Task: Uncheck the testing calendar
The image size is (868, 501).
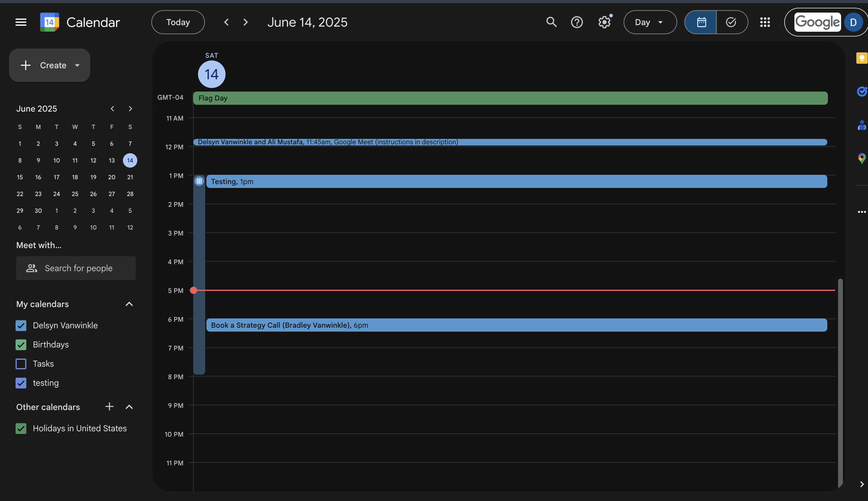Action: point(21,383)
